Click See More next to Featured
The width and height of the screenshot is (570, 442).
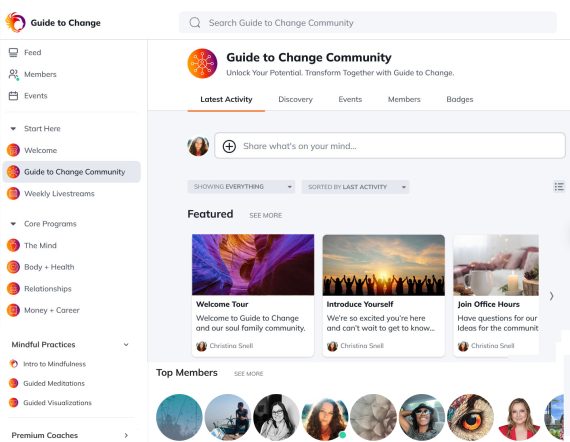266,215
